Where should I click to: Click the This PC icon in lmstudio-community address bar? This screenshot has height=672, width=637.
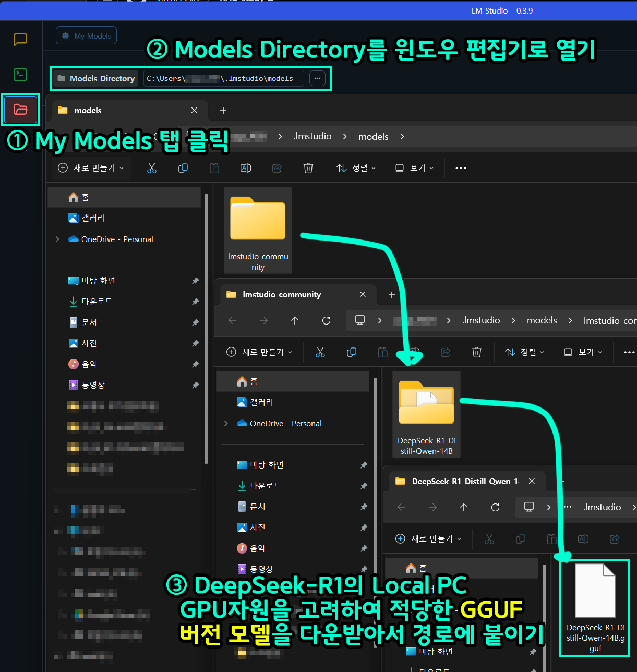360,320
